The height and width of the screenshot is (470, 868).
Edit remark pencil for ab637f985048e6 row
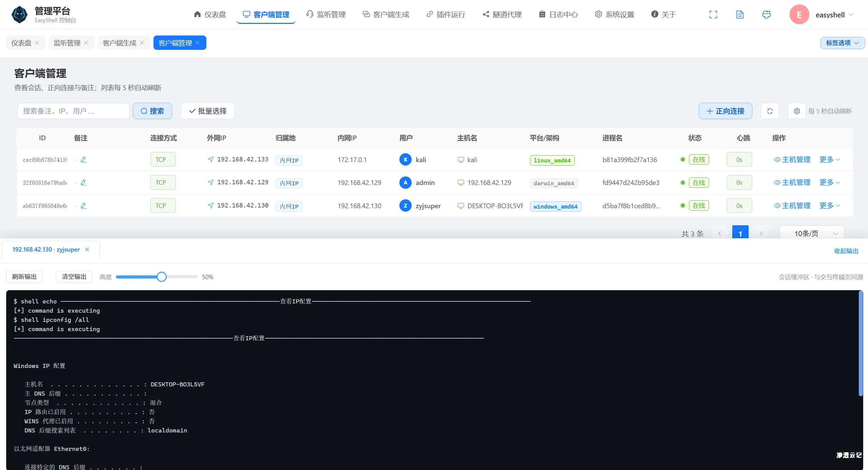[x=84, y=206]
